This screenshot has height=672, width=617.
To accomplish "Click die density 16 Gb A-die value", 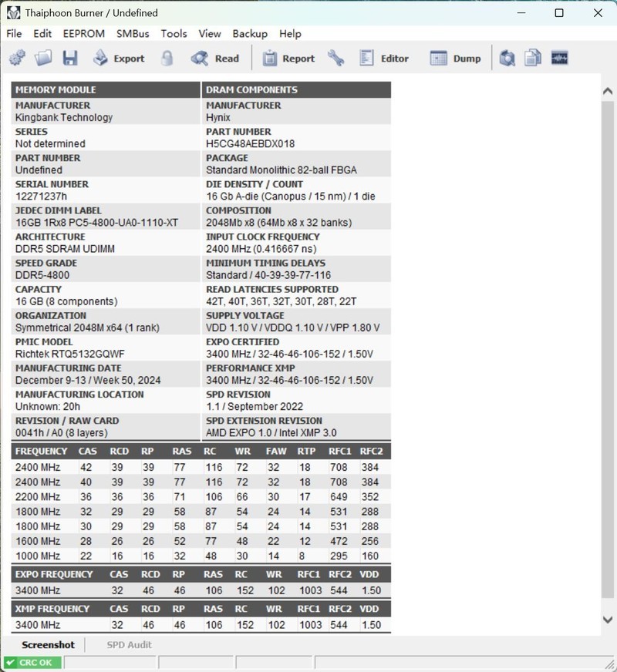I will 291,197.
